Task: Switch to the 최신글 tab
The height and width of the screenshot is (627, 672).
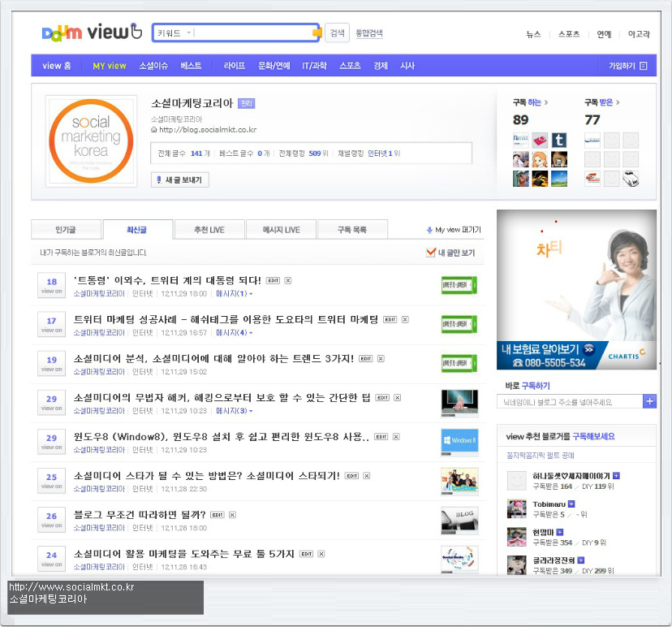Action: pos(137,230)
